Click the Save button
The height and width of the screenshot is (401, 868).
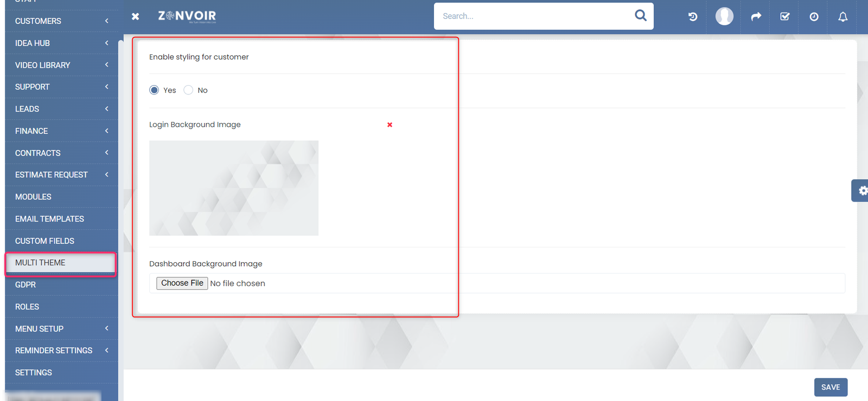830,387
